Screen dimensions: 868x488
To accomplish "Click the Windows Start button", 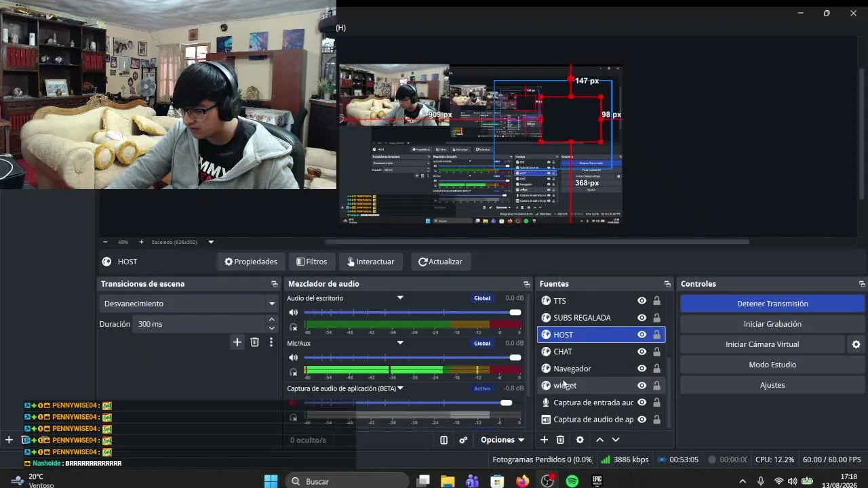I will pyautogui.click(x=271, y=481).
